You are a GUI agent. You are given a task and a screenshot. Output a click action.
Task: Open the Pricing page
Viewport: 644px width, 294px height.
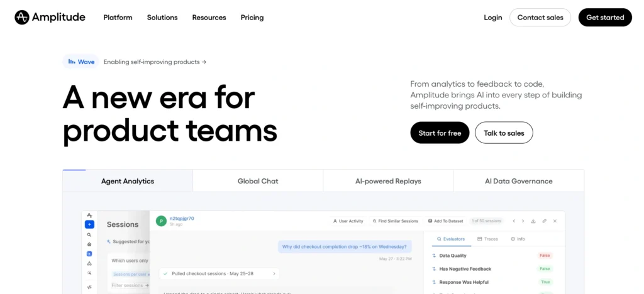click(252, 18)
